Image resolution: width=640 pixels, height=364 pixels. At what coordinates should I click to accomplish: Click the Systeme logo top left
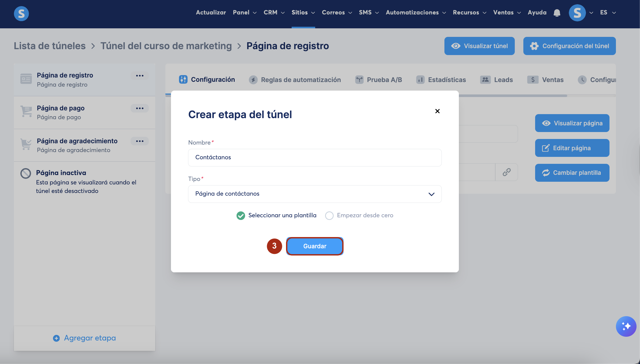click(21, 13)
